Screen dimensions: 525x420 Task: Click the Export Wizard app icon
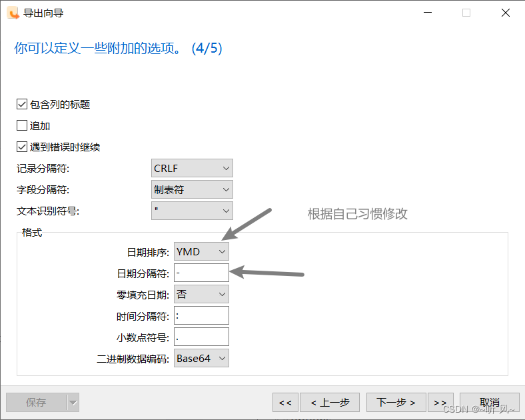(x=13, y=13)
